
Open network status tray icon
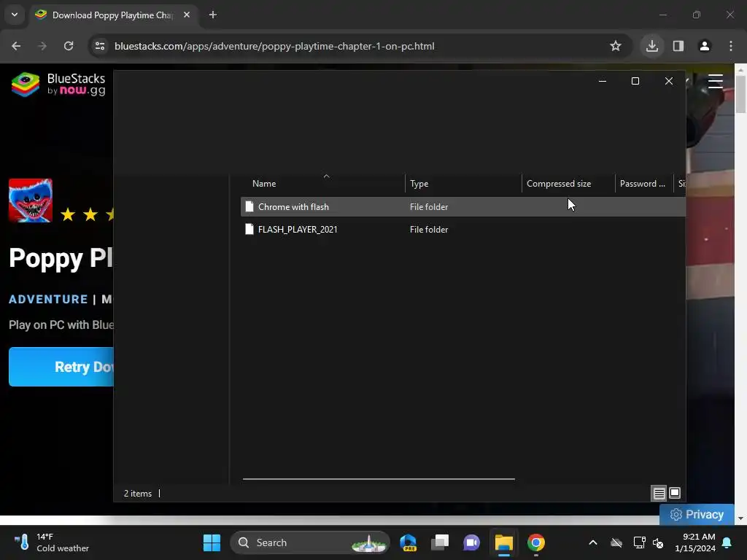tap(639, 542)
